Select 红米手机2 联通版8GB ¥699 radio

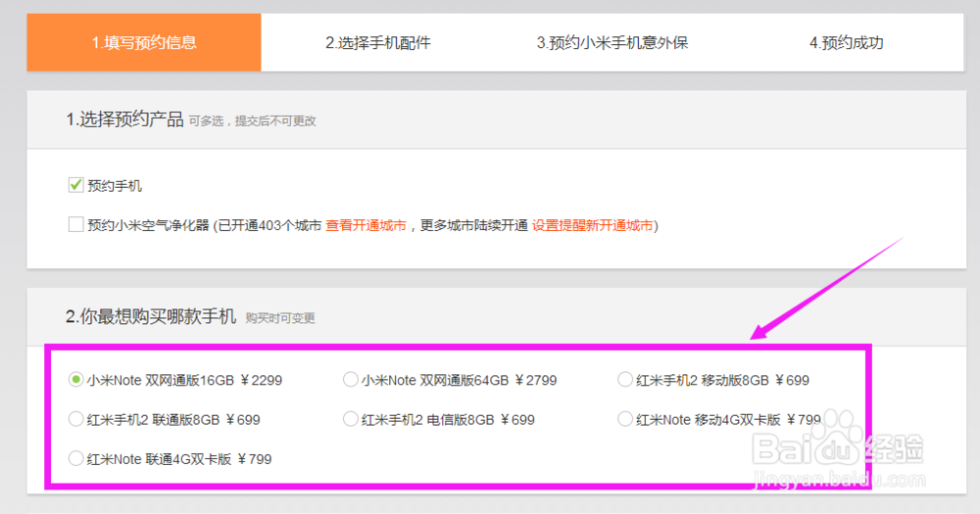click(x=75, y=419)
